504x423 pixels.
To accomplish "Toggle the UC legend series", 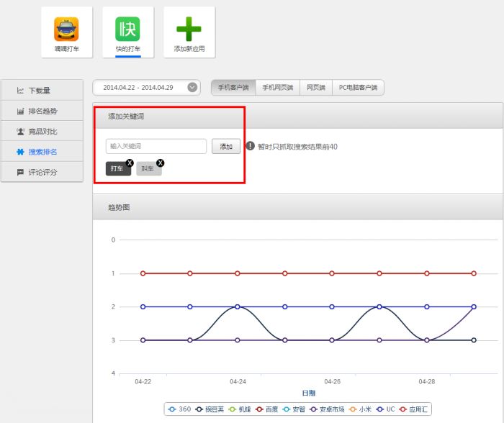I will pyautogui.click(x=385, y=409).
